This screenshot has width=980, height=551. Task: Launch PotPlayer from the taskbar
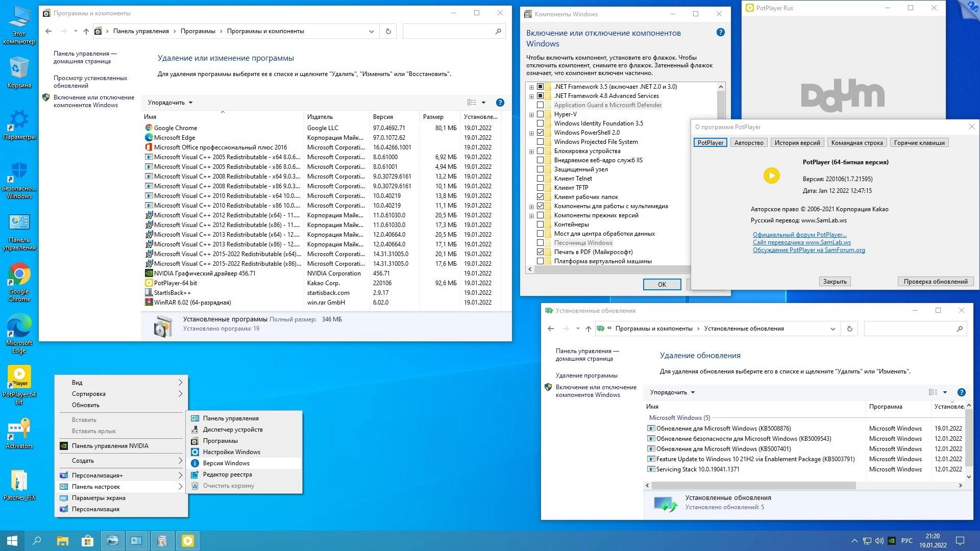tap(188, 540)
